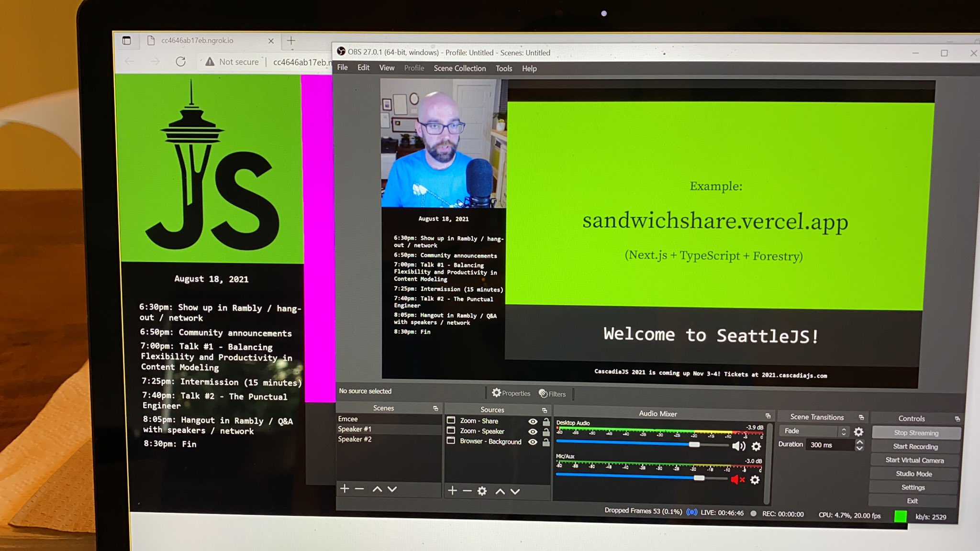Open Desktop Audio settings gear
Screen dimensions: 980x551
756,446
